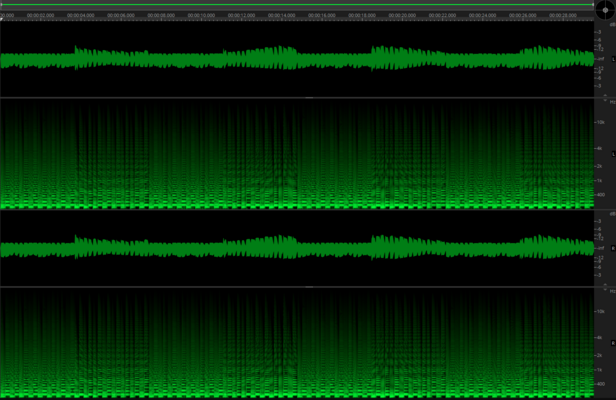Click the right handle of the zoom navigator

(593, 5)
